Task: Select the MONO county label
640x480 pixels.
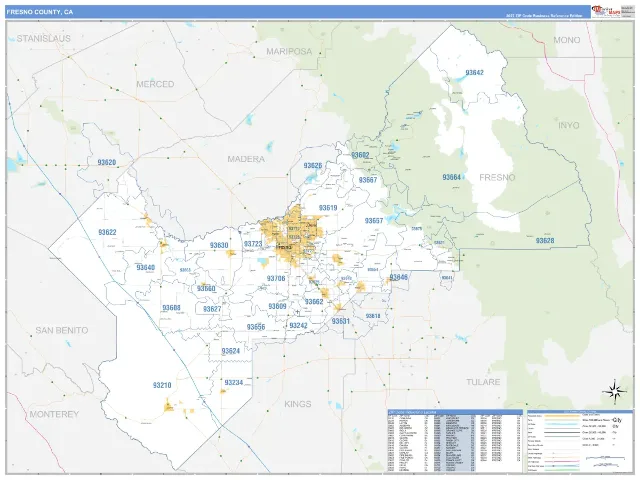Action: click(567, 40)
